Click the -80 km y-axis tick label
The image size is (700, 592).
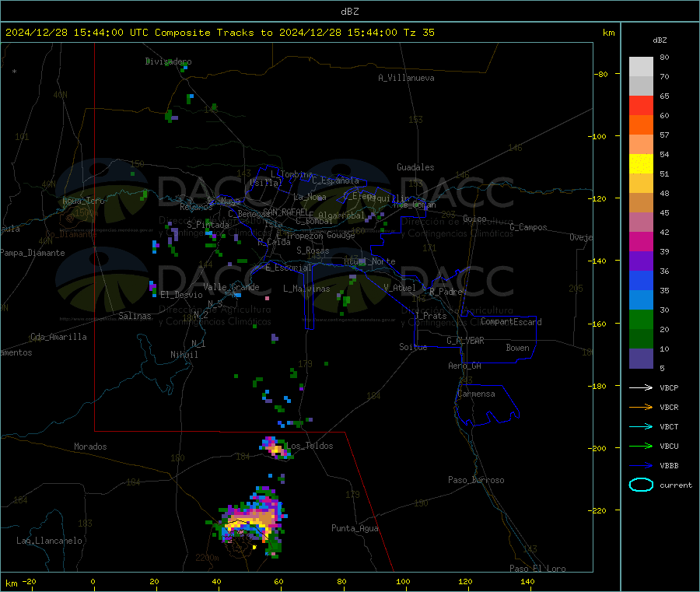(601, 74)
